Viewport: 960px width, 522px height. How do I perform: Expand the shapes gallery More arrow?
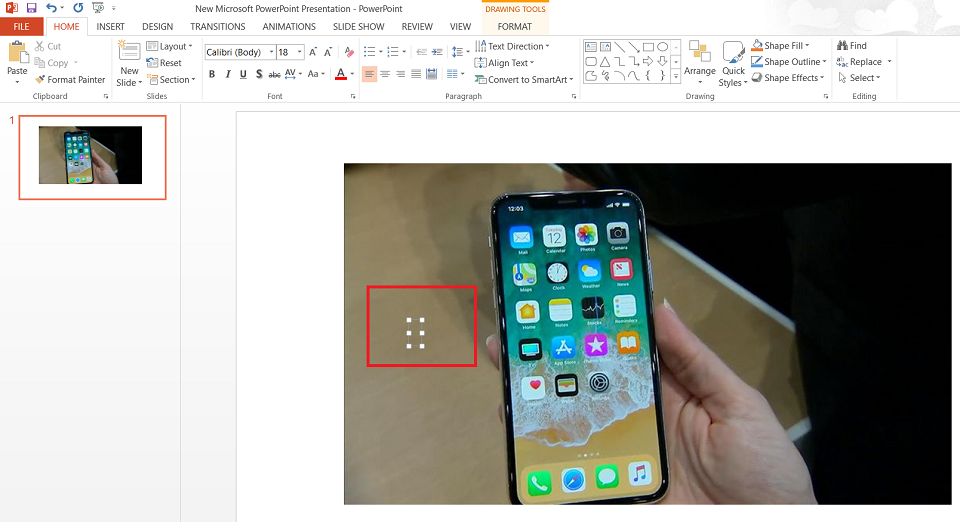[676, 76]
